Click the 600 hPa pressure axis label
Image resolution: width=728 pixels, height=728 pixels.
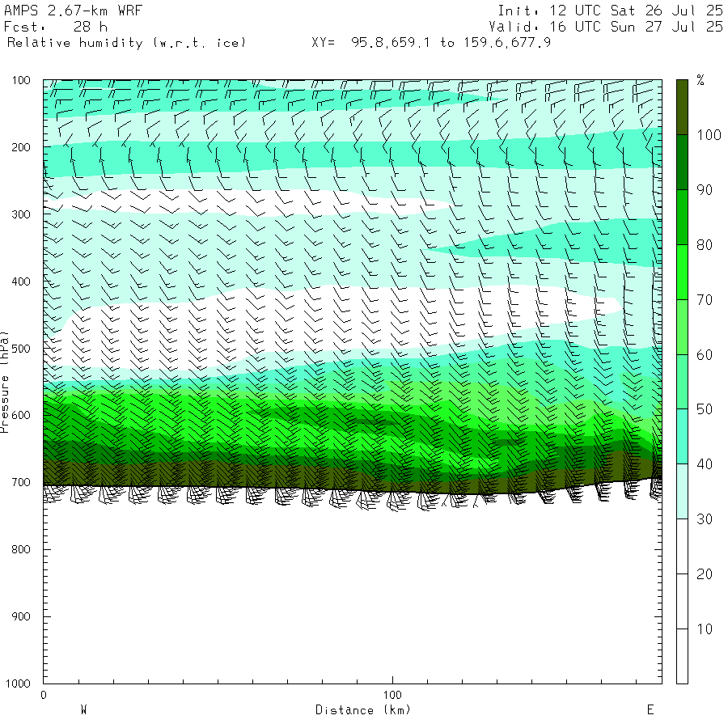coord(21,416)
